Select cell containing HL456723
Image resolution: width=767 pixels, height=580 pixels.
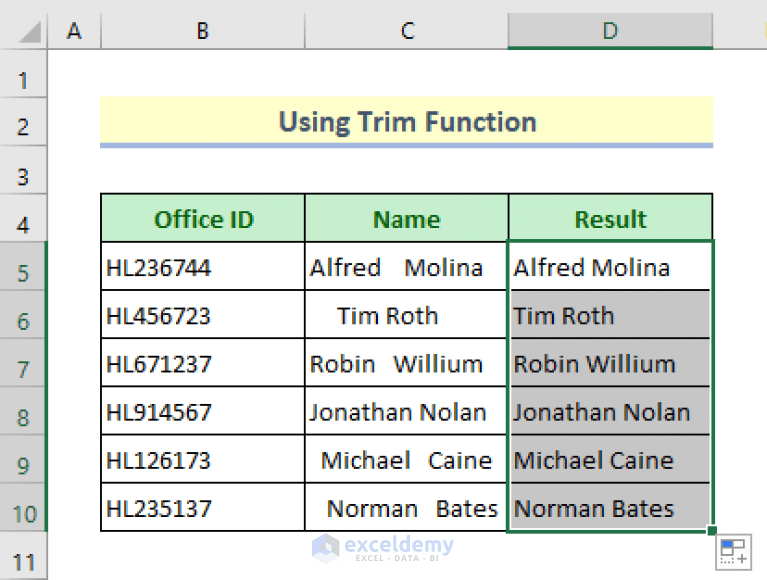(203, 314)
